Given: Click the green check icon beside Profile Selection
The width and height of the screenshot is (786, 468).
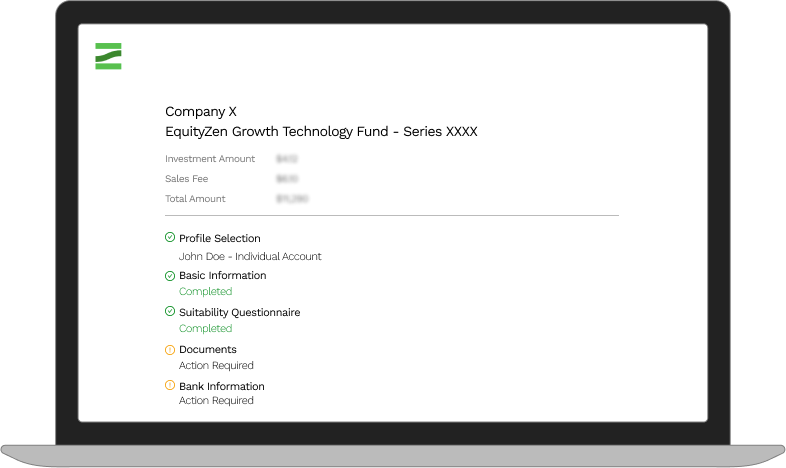Looking at the screenshot, I should [x=170, y=238].
